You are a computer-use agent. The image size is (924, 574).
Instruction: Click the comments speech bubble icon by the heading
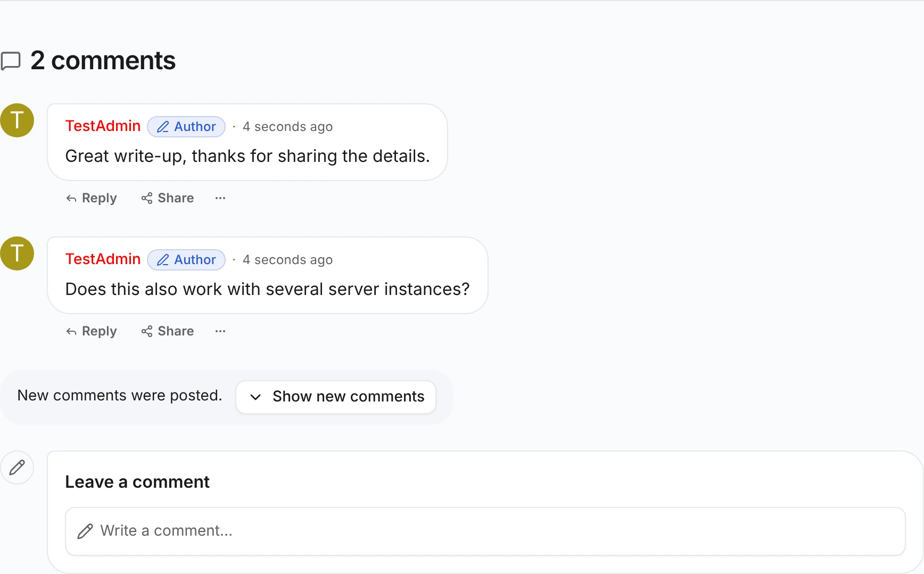point(11,61)
